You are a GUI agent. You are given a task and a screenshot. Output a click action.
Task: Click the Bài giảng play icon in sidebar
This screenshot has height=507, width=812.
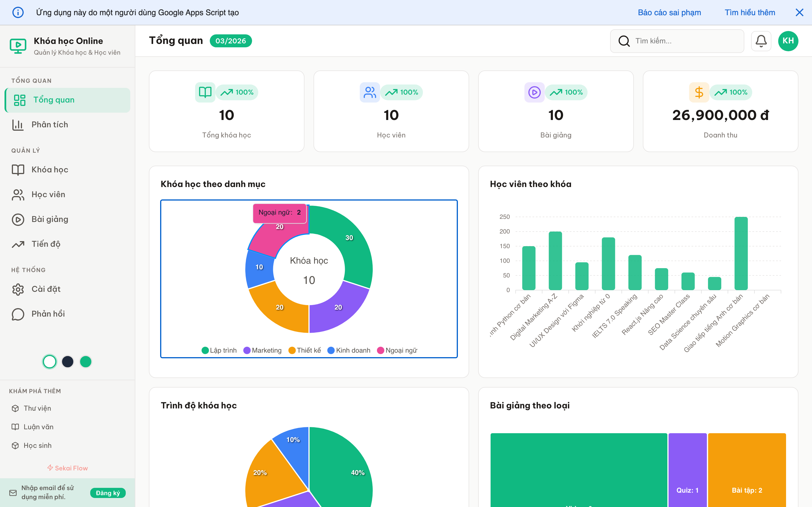tap(18, 219)
